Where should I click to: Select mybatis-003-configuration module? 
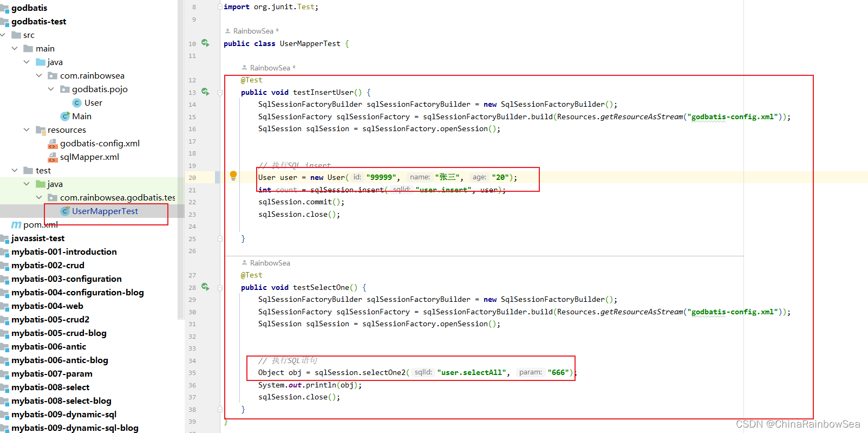67,279
